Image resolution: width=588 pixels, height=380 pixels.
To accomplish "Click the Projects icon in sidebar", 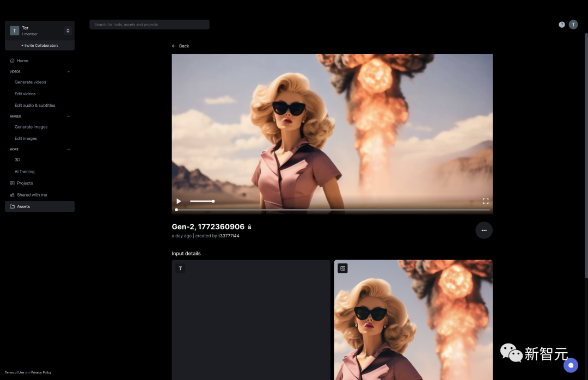I will pyautogui.click(x=12, y=183).
